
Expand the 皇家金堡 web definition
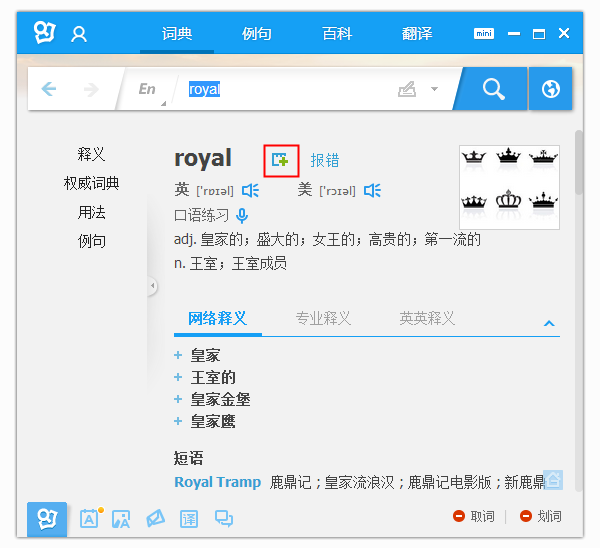click(x=178, y=399)
